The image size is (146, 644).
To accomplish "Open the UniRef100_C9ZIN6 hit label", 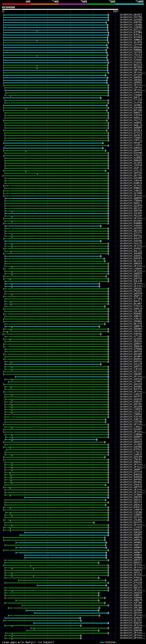I will 131,422.
